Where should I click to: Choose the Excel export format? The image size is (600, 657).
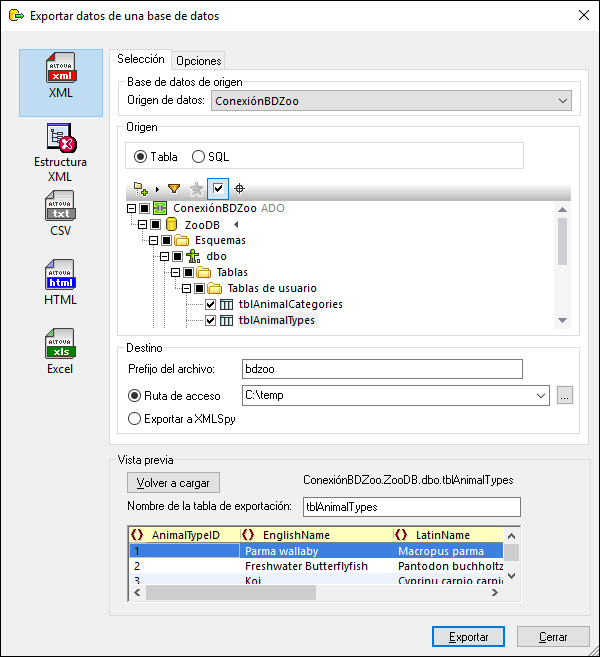click(x=60, y=352)
